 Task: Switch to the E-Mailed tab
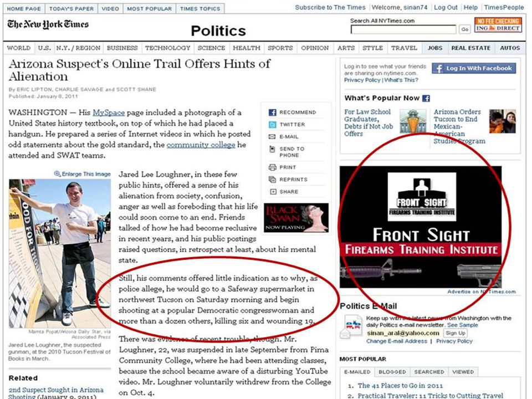pos(357,372)
